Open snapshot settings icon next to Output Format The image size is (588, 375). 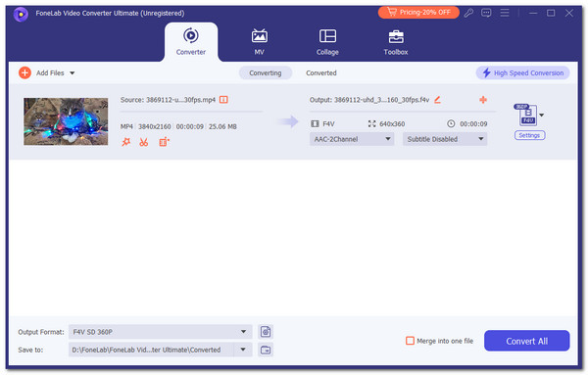click(x=266, y=332)
